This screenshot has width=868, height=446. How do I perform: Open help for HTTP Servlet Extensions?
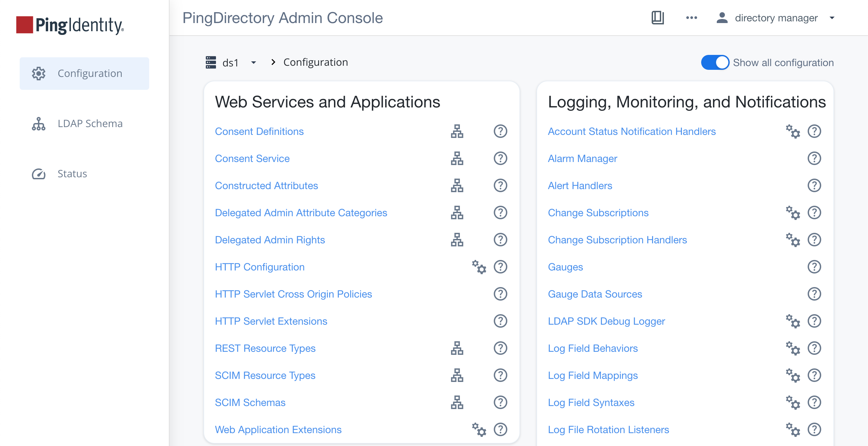click(500, 321)
